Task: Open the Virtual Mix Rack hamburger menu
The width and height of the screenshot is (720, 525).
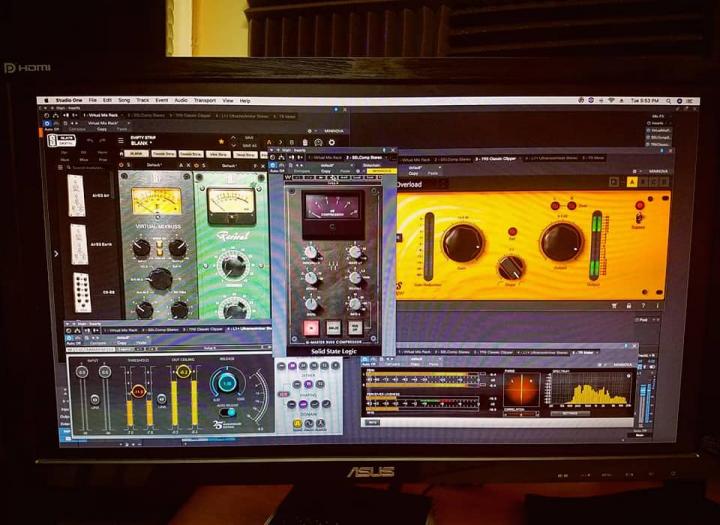Action: (121, 141)
